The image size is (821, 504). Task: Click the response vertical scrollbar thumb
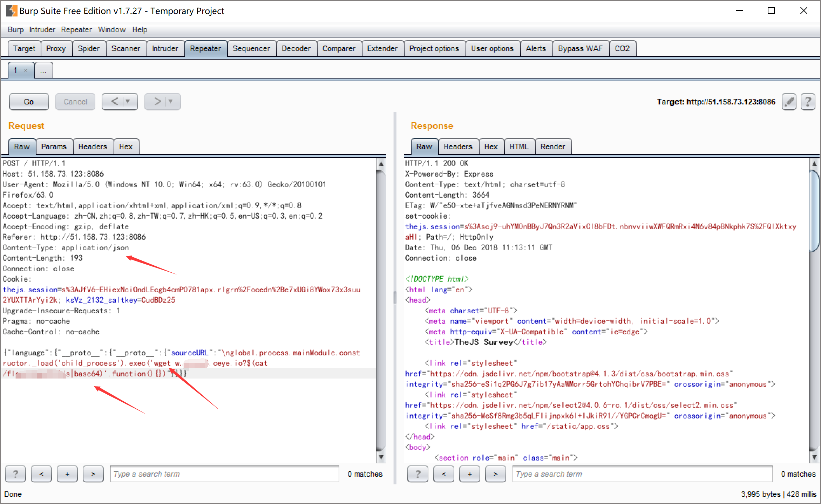coord(814,211)
